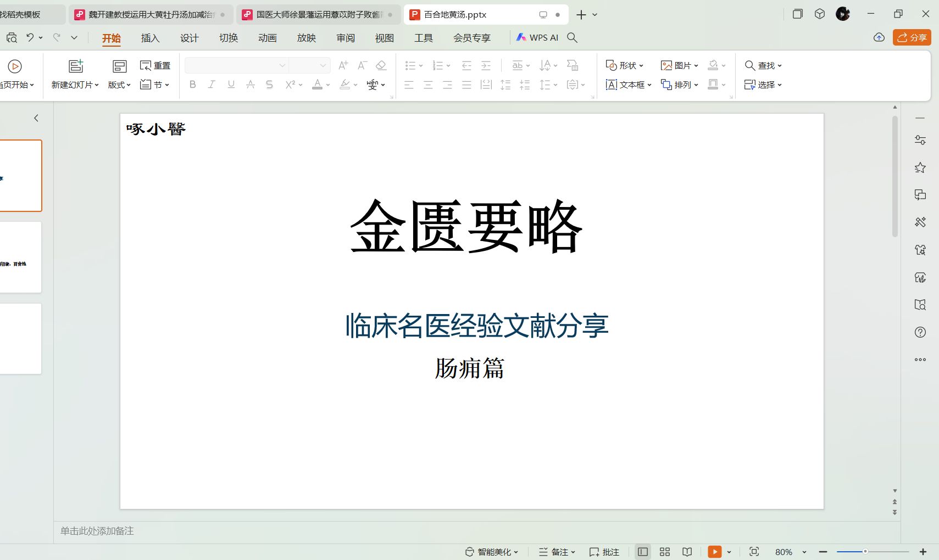Click the 批注 comment button
Image resolution: width=939 pixels, height=560 pixels.
604,552
